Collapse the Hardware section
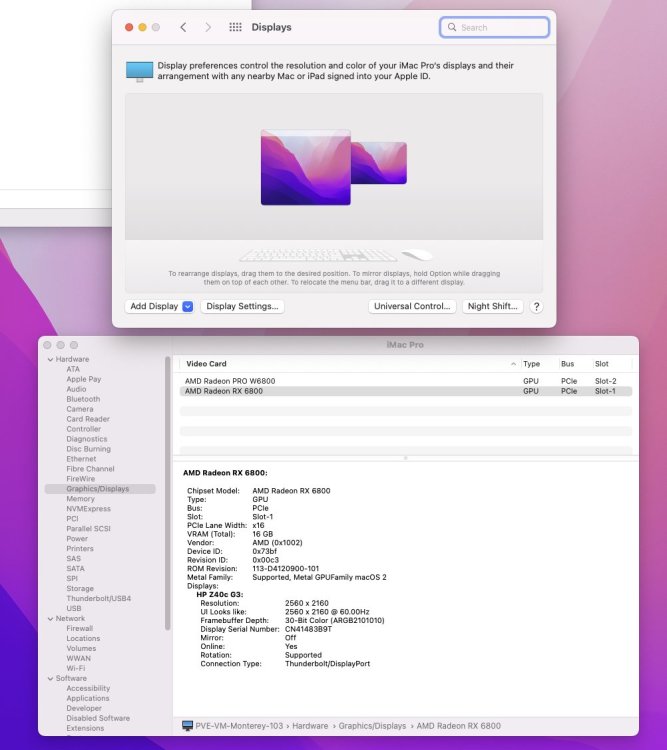667x750 pixels. [50, 359]
